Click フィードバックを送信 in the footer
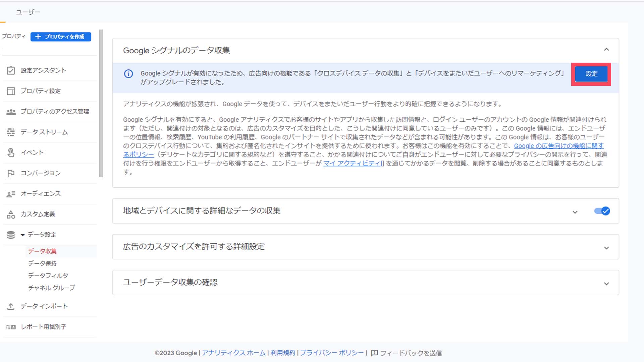 [411, 353]
